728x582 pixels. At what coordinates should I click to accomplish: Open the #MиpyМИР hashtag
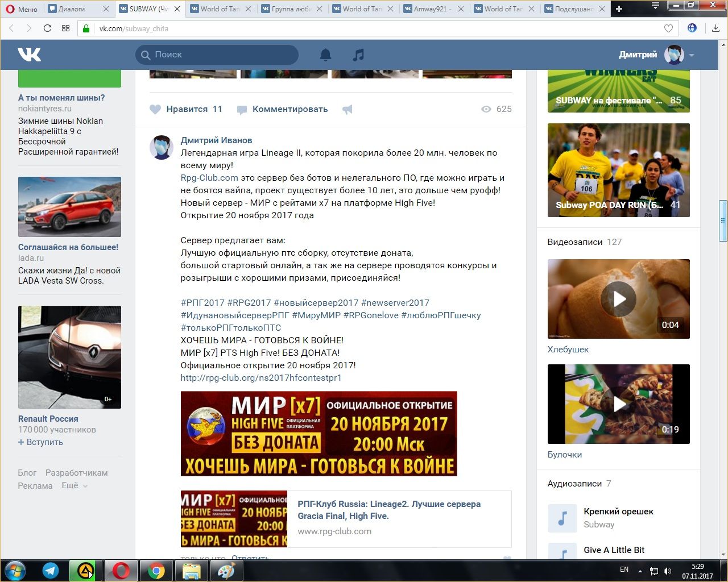coord(316,315)
